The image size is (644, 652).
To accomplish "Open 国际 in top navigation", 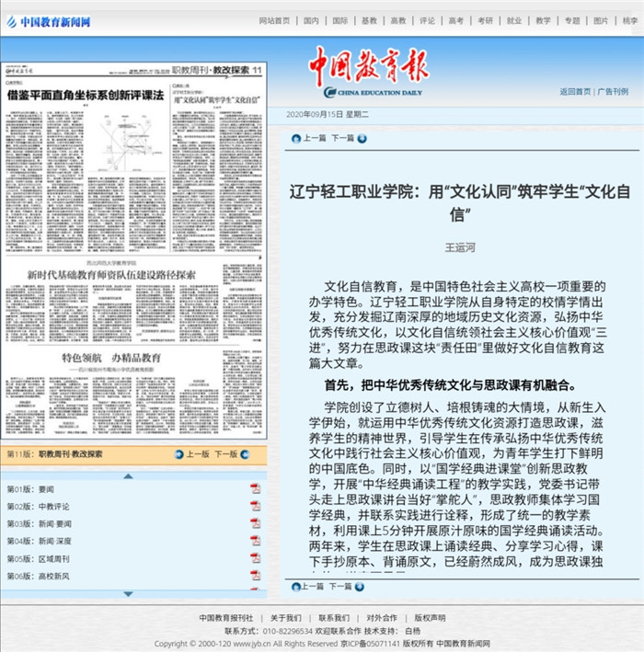I will coord(339,20).
